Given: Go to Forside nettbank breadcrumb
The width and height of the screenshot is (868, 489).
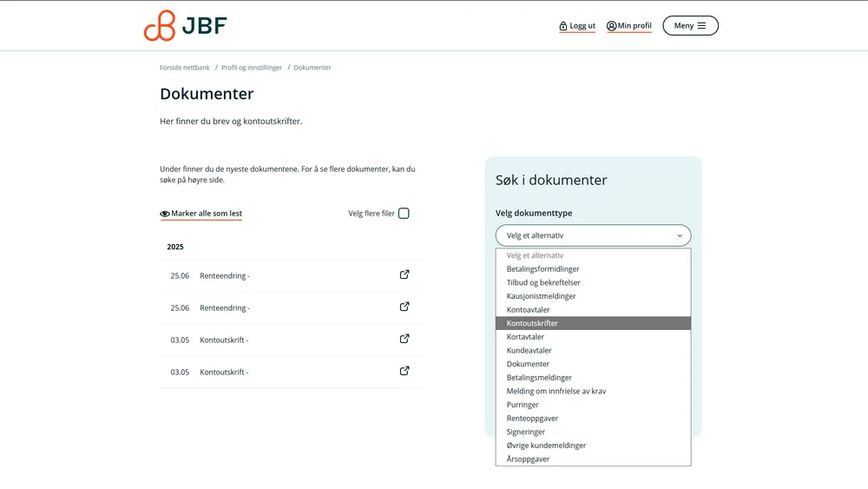Looking at the screenshot, I should coord(185,68).
